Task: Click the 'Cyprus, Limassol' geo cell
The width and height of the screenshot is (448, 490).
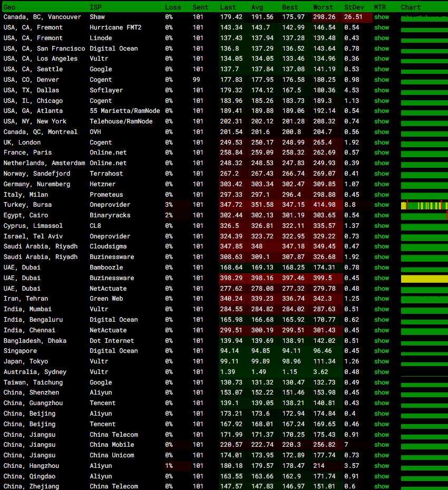Action: tap(33, 226)
